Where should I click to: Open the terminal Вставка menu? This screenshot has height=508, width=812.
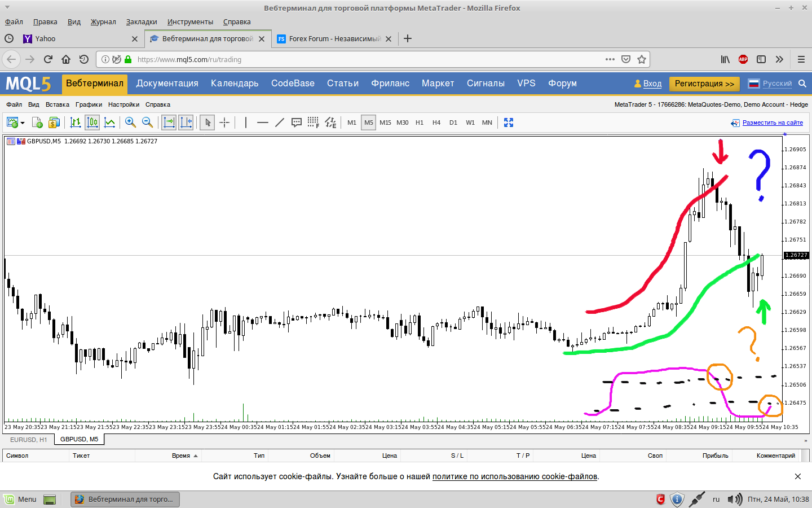[58, 104]
